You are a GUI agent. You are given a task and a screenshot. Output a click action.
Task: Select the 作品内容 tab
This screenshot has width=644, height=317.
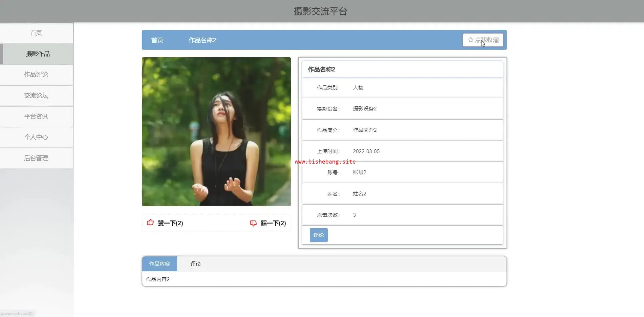pos(159,264)
